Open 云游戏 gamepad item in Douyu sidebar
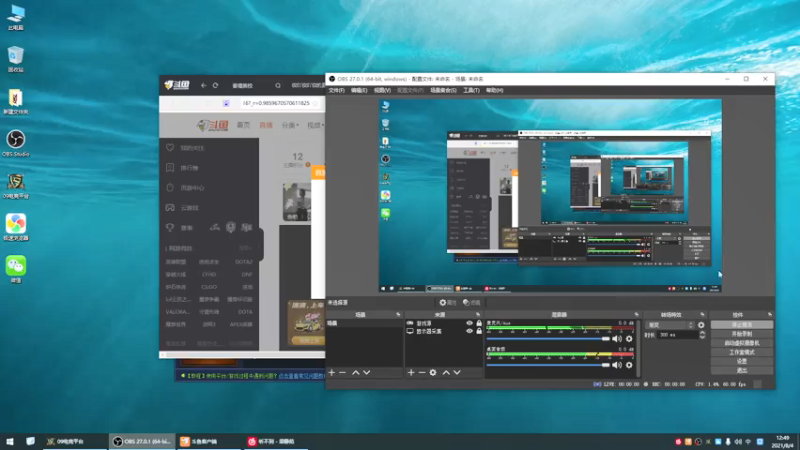The height and width of the screenshot is (450, 800). tap(183, 208)
